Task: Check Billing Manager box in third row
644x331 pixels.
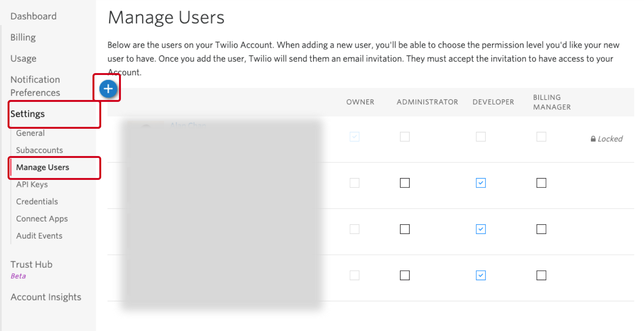Action: (x=541, y=229)
